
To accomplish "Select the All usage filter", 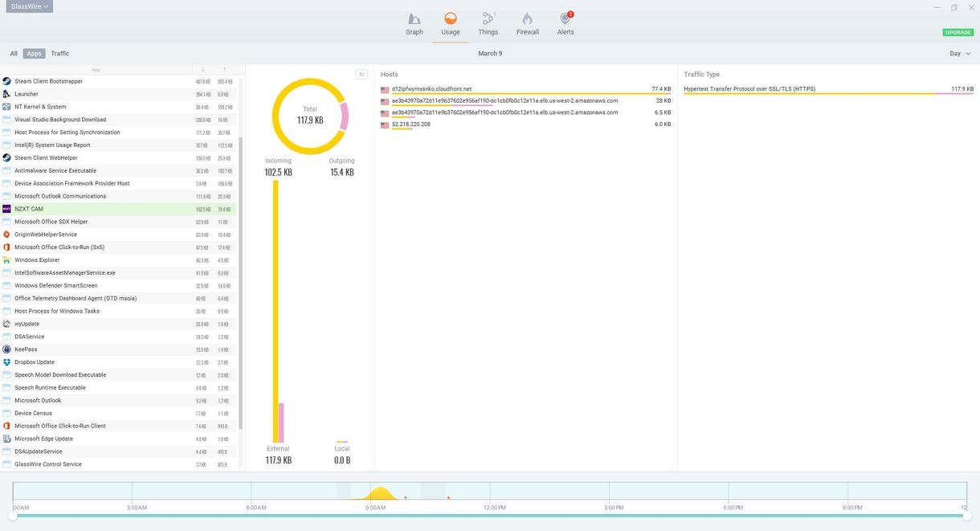I will click(x=14, y=54).
